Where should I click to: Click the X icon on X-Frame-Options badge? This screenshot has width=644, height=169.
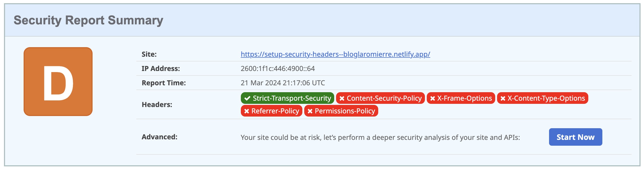(433, 98)
